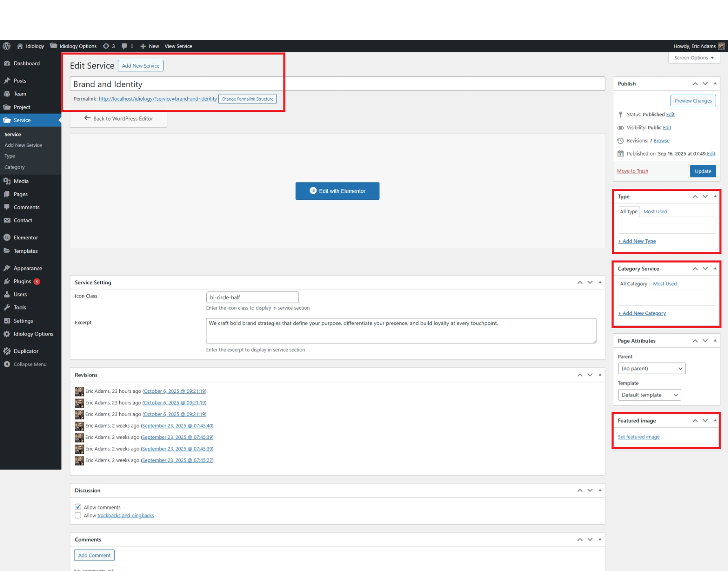Viewport: 728px width, 571px height.
Task: Open the Parent page dropdown
Action: pos(651,368)
